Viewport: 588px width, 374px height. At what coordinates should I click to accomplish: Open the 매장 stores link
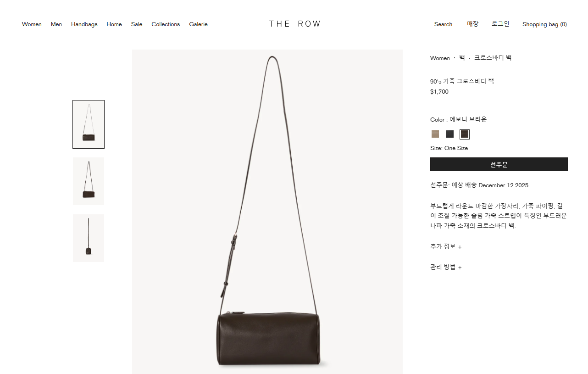coord(473,24)
